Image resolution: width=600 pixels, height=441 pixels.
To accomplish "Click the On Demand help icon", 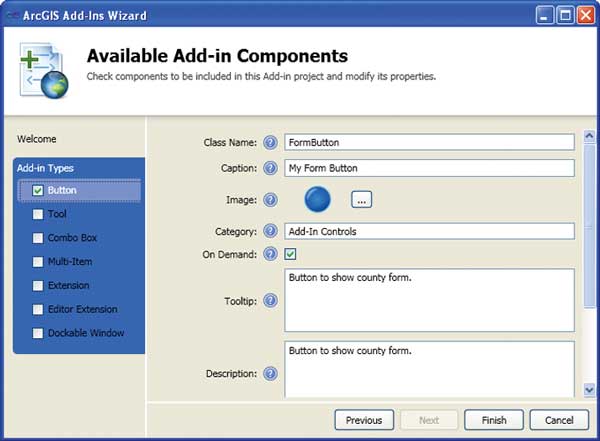I will click(x=270, y=254).
